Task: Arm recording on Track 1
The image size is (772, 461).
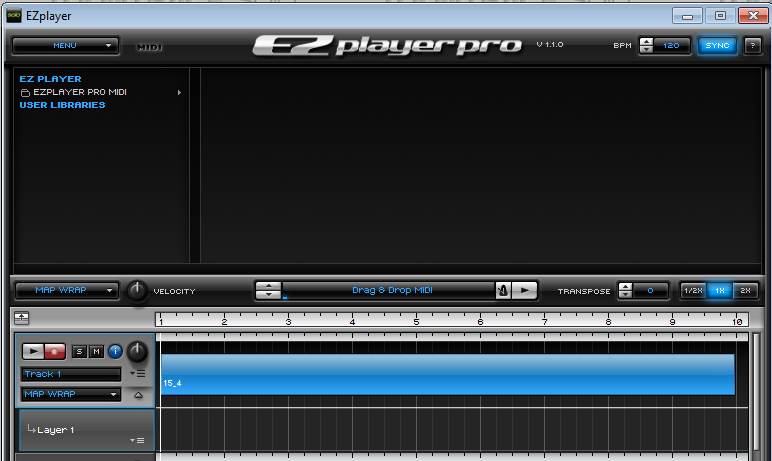Action: [x=55, y=351]
